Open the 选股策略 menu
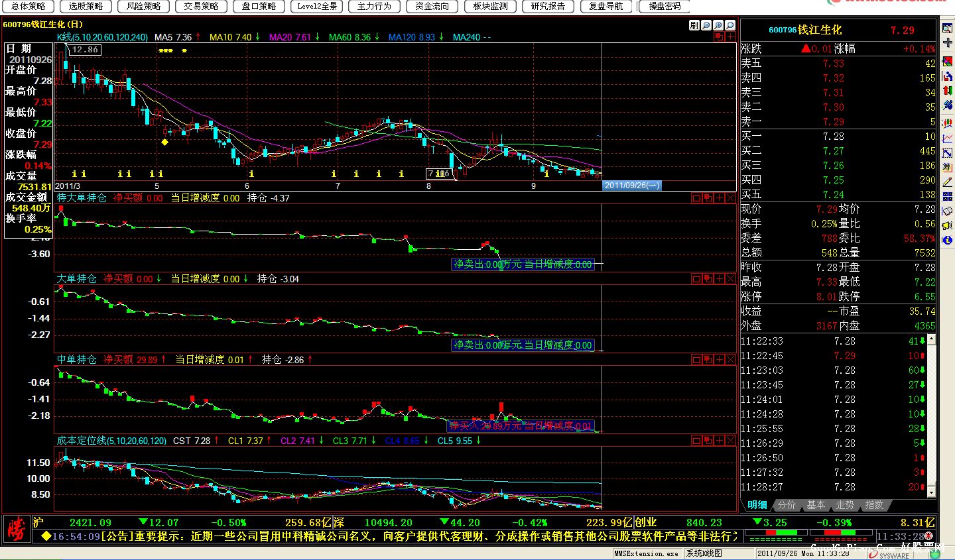 [86, 6]
